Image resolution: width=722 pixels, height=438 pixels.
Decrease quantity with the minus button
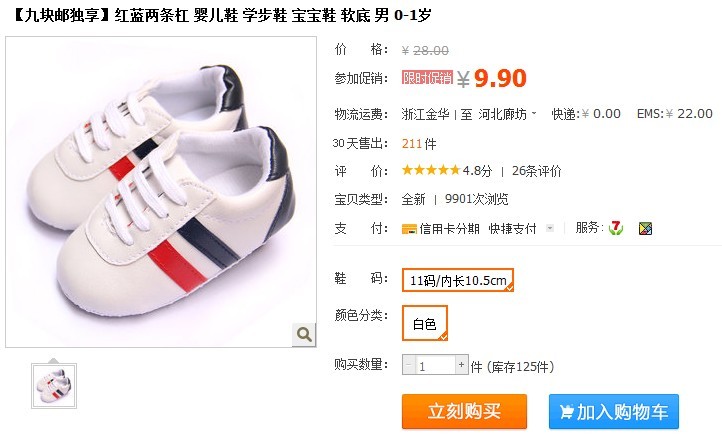click(x=408, y=365)
